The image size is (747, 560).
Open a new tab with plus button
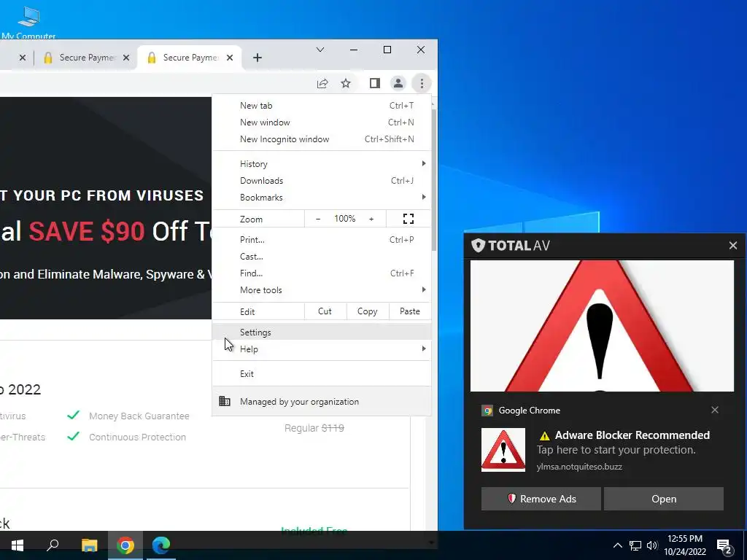pos(258,58)
